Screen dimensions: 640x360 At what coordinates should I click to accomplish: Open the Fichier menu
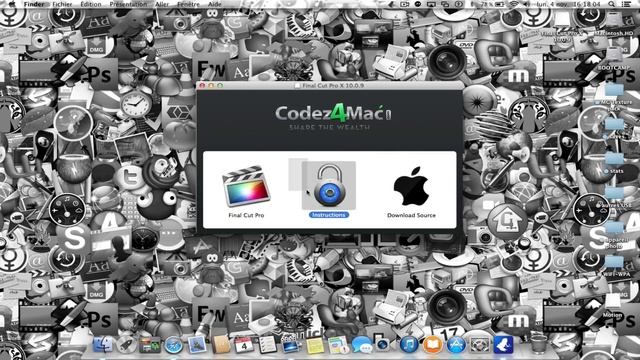click(x=62, y=4)
